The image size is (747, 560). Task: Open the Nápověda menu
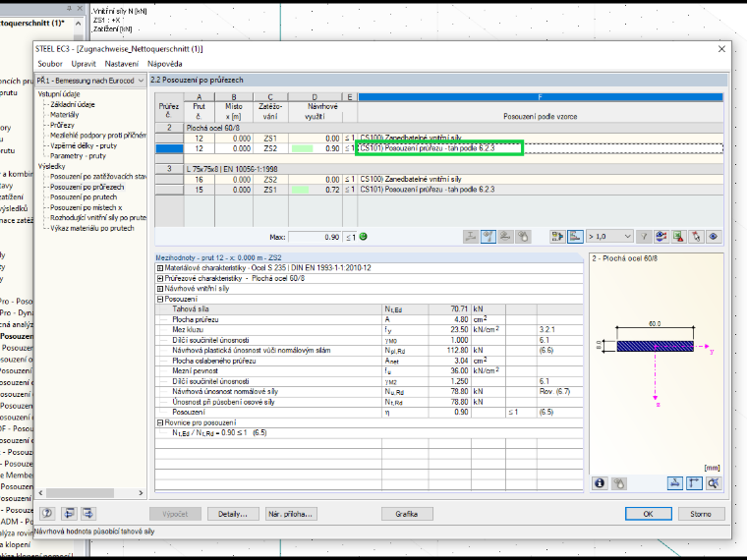165,64
